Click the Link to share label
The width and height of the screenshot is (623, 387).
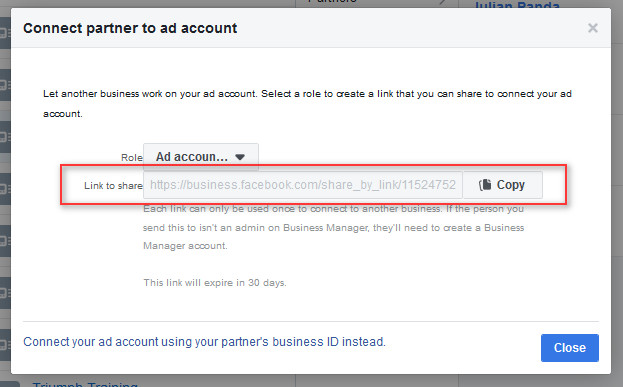(x=113, y=186)
